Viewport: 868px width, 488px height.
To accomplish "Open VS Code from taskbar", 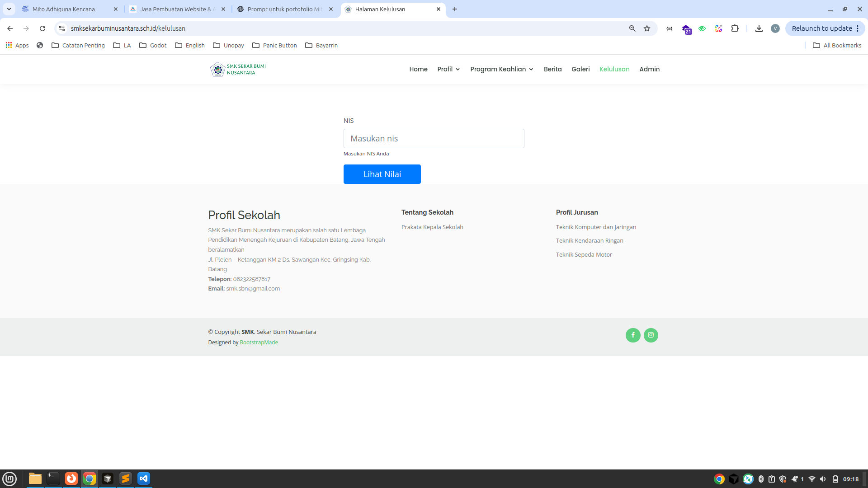I will [144, 479].
